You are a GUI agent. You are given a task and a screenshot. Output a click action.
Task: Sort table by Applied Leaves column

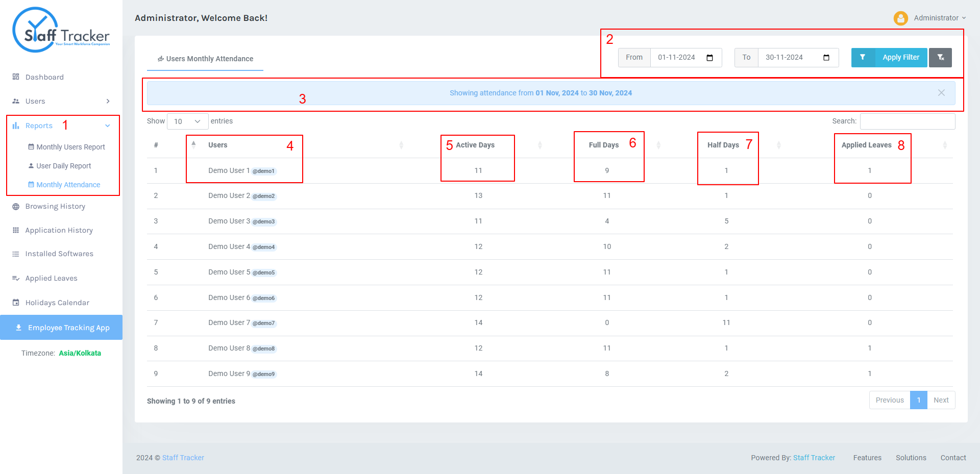click(945, 145)
